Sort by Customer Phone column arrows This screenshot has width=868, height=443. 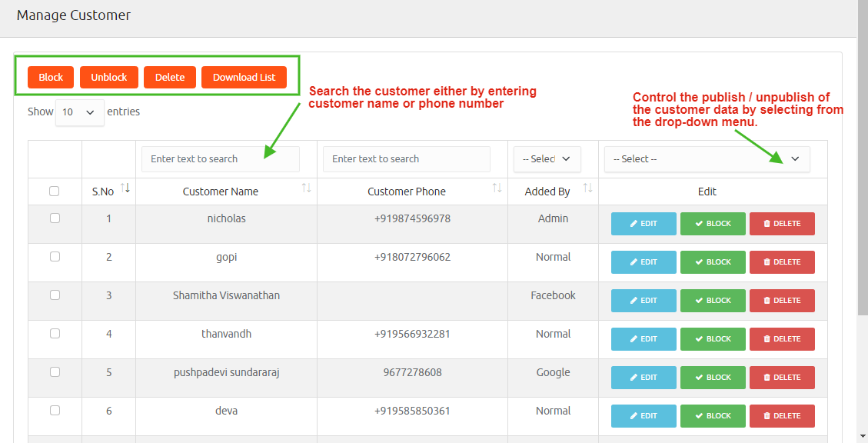pyautogui.click(x=497, y=188)
